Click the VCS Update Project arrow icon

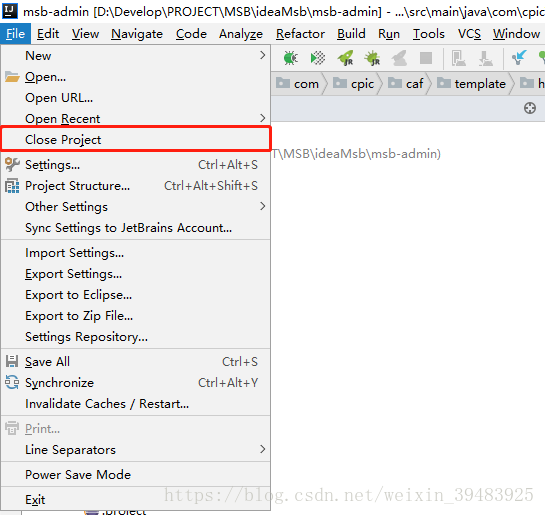pos(519,58)
